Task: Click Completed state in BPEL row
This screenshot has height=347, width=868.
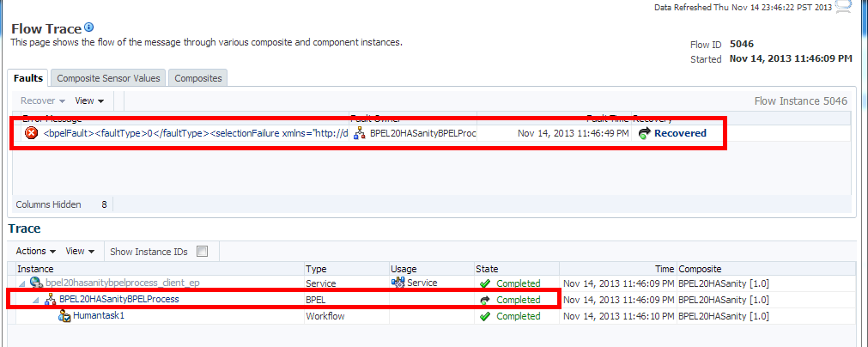Action: click(x=519, y=300)
